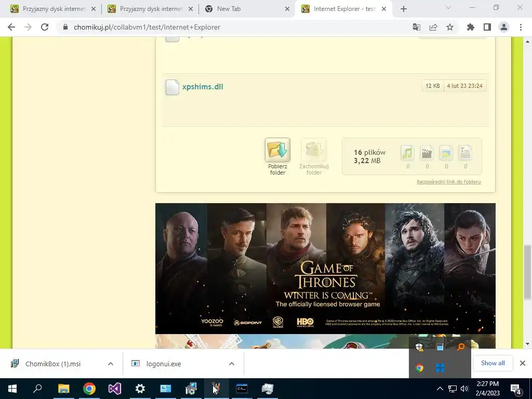Click the 12 KB file size text
The width and height of the screenshot is (532, 399).
pos(433,86)
